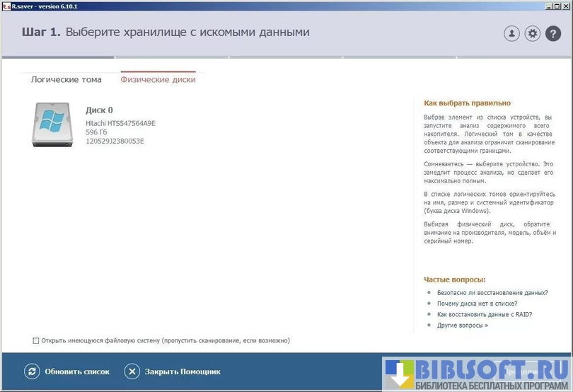Click the circular arrows refresh icon
The width and height of the screenshot is (573, 392).
click(32, 371)
